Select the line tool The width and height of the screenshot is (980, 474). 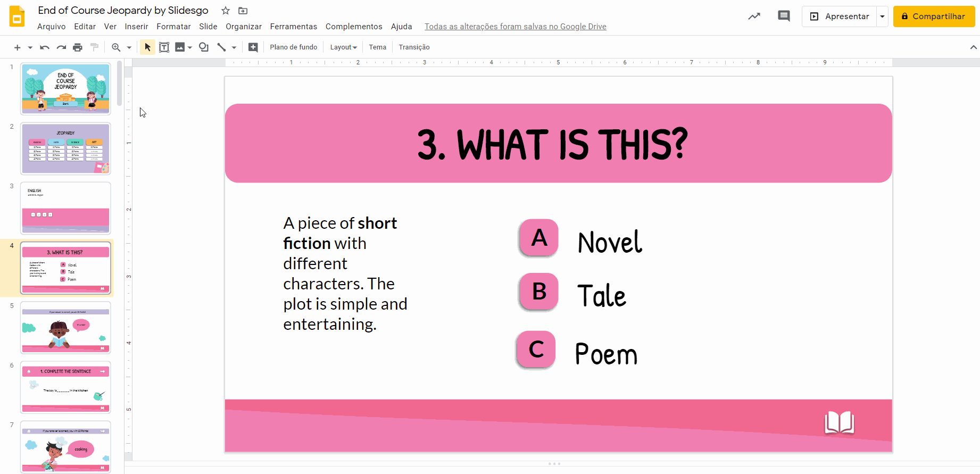[221, 47]
